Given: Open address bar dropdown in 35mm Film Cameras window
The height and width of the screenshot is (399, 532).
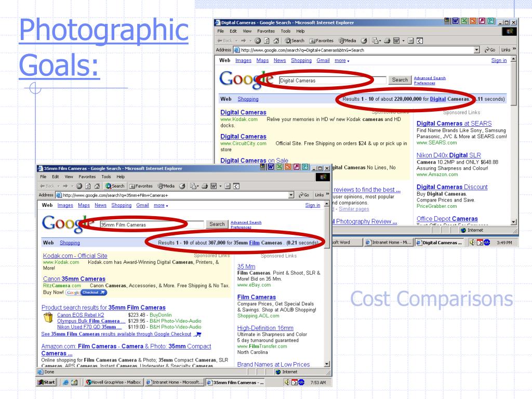Looking at the screenshot, I should (x=291, y=195).
